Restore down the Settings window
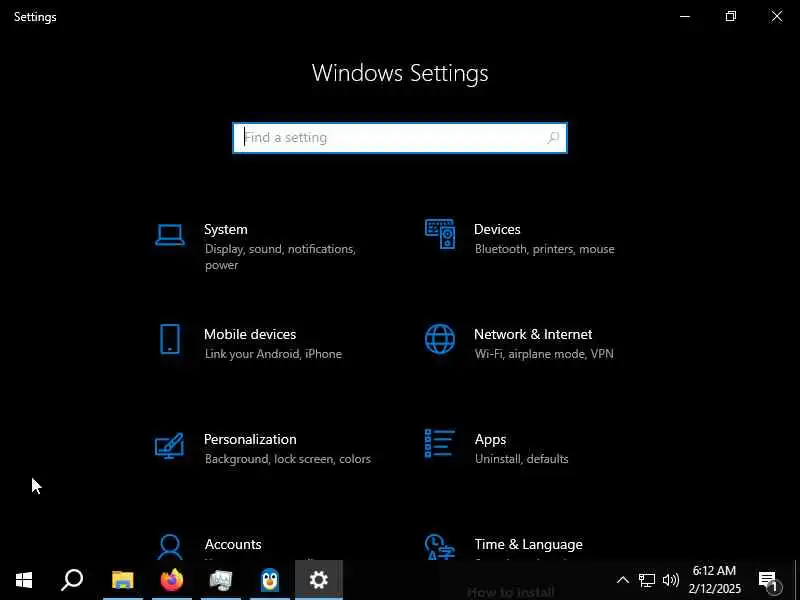 coord(731,16)
